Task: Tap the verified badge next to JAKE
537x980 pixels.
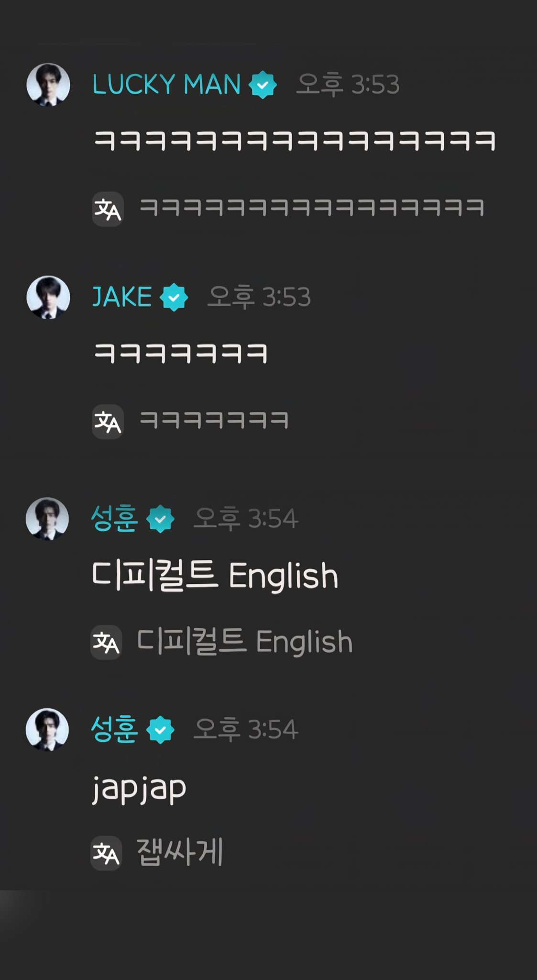Action: tap(174, 297)
